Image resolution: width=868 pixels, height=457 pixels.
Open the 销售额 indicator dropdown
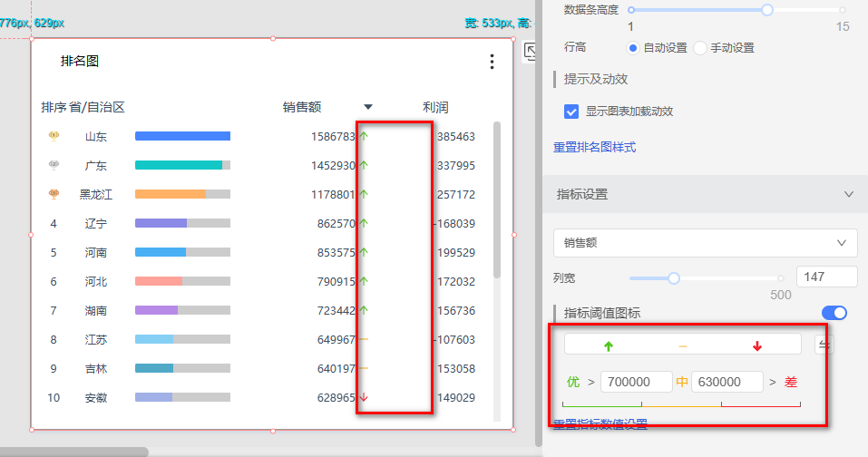click(705, 243)
